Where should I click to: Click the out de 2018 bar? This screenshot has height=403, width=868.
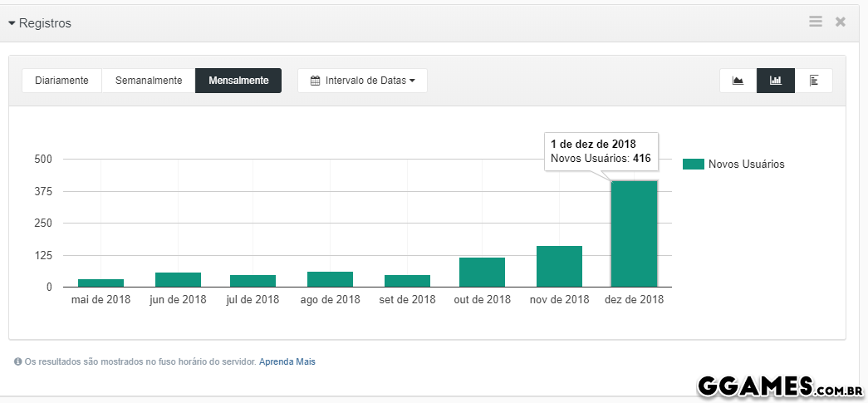482,273
